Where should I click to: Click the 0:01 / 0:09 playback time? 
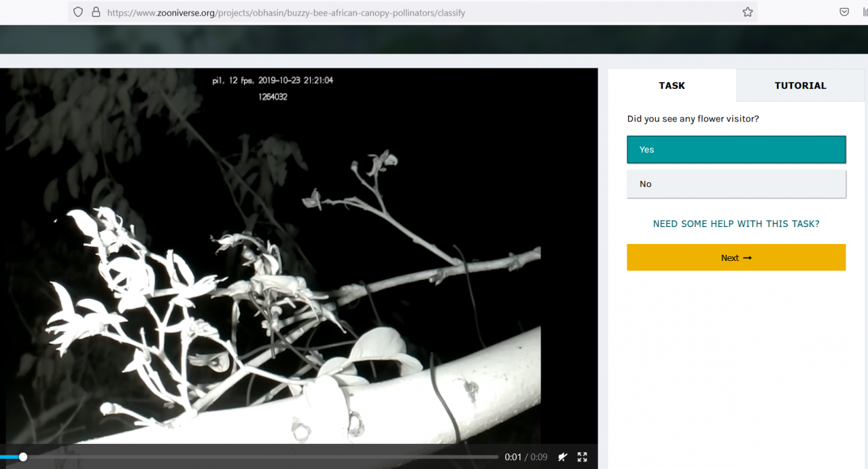click(526, 457)
